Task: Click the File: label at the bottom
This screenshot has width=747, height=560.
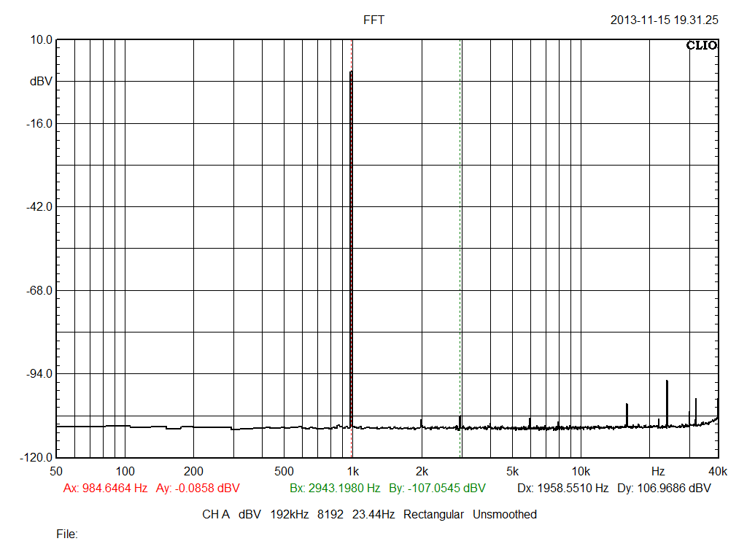Action: (67, 534)
